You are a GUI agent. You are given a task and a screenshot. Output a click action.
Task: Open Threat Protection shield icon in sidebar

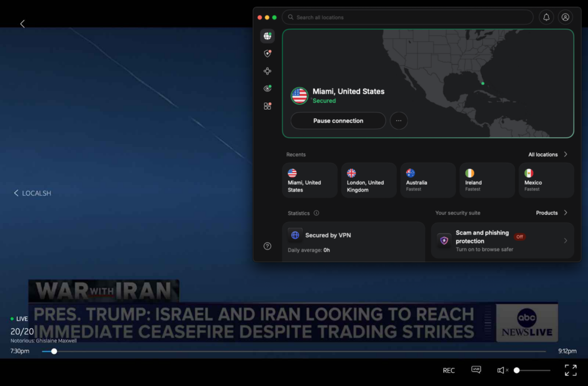click(268, 53)
